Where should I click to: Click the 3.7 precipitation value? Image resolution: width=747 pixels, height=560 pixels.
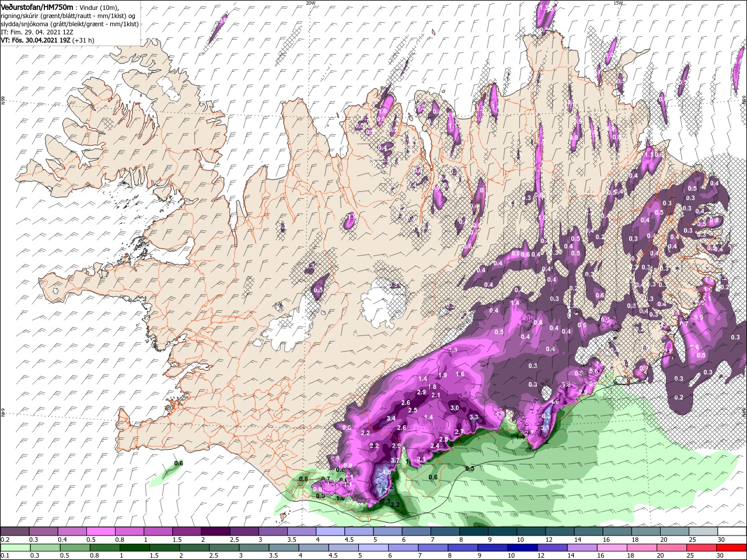tap(395, 461)
